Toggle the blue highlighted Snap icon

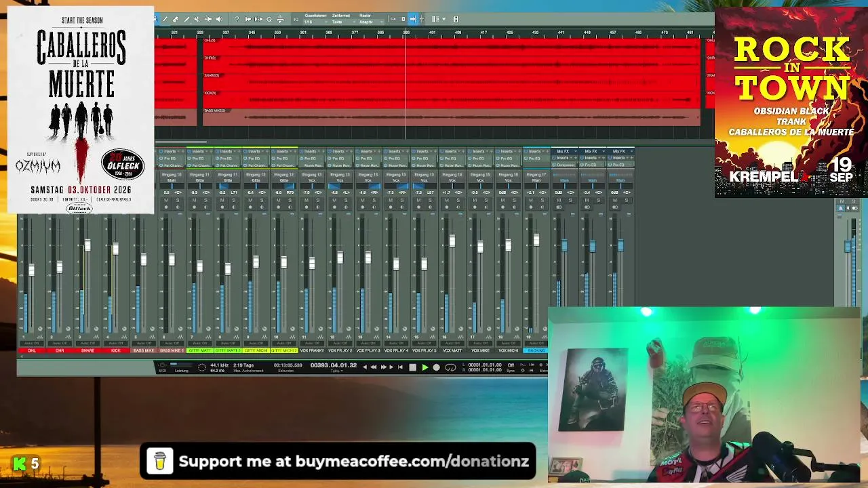pyautogui.click(x=413, y=19)
